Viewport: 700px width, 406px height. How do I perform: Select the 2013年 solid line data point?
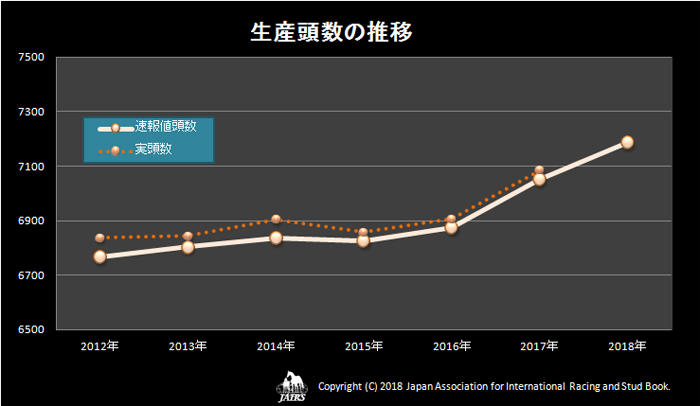[x=188, y=247]
